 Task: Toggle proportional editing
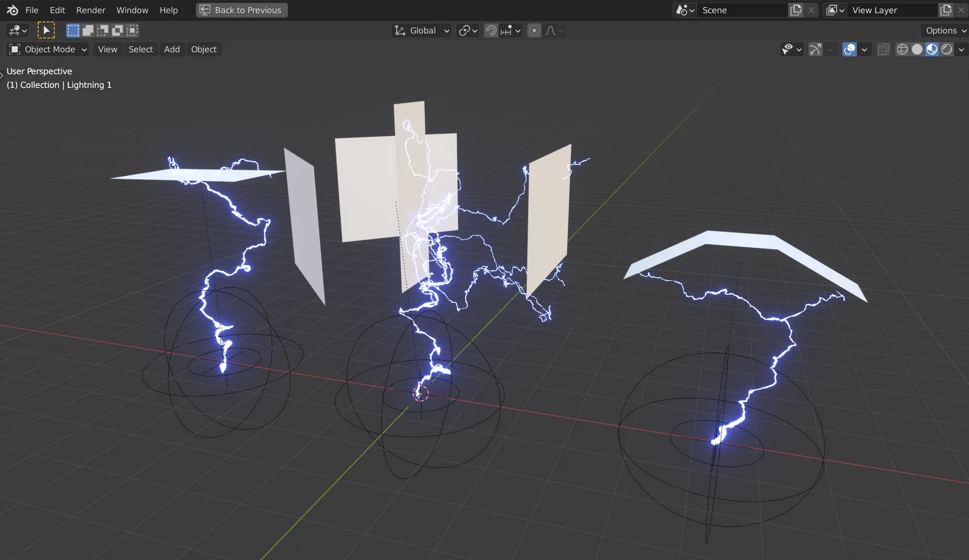pos(534,30)
